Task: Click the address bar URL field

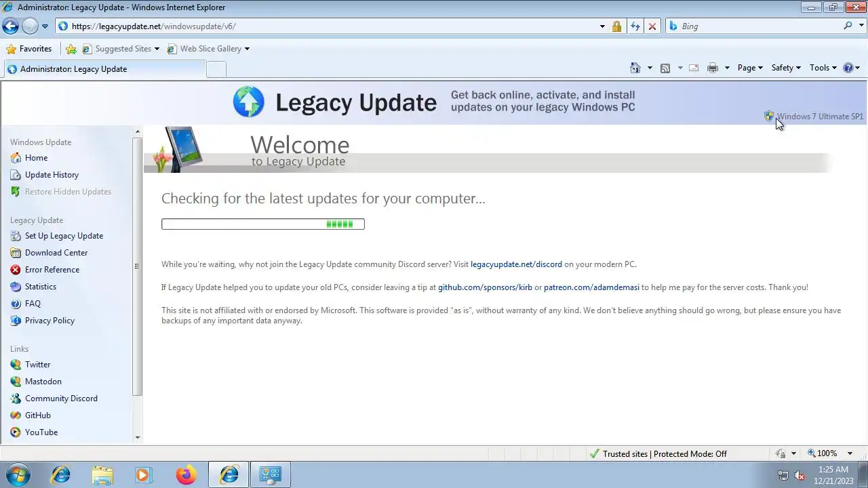Action: (x=325, y=26)
